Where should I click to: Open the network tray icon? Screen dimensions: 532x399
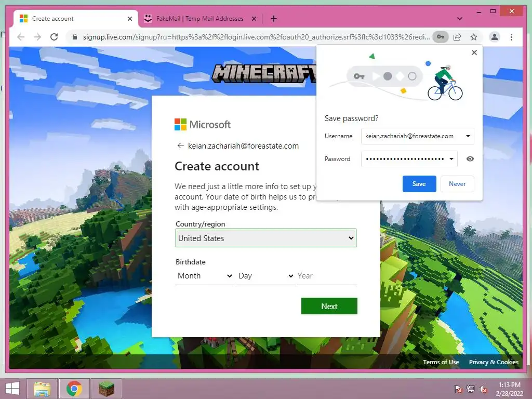click(x=471, y=389)
